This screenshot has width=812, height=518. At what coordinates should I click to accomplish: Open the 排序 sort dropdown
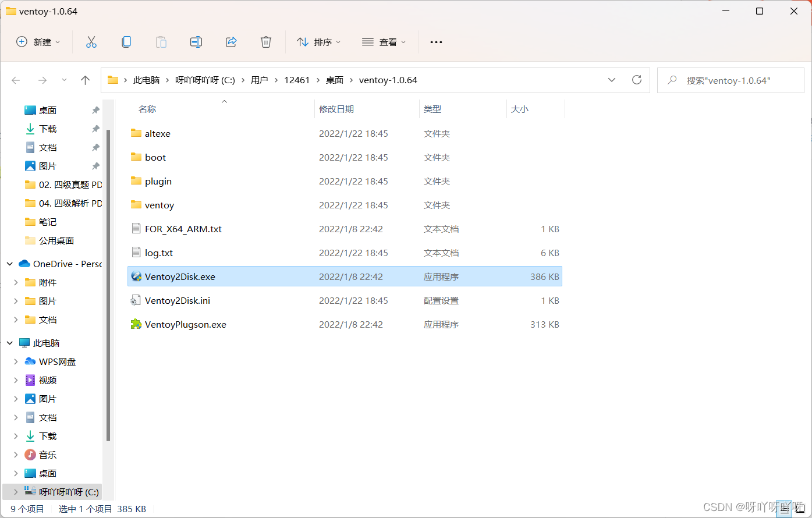pyautogui.click(x=319, y=42)
